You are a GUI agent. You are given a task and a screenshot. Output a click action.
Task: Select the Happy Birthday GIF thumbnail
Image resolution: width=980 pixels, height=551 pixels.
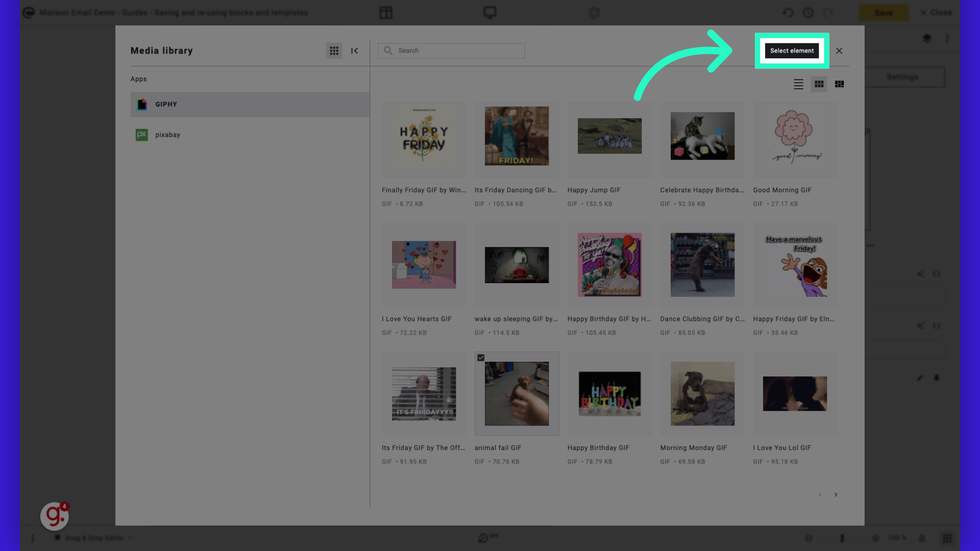(x=609, y=393)
